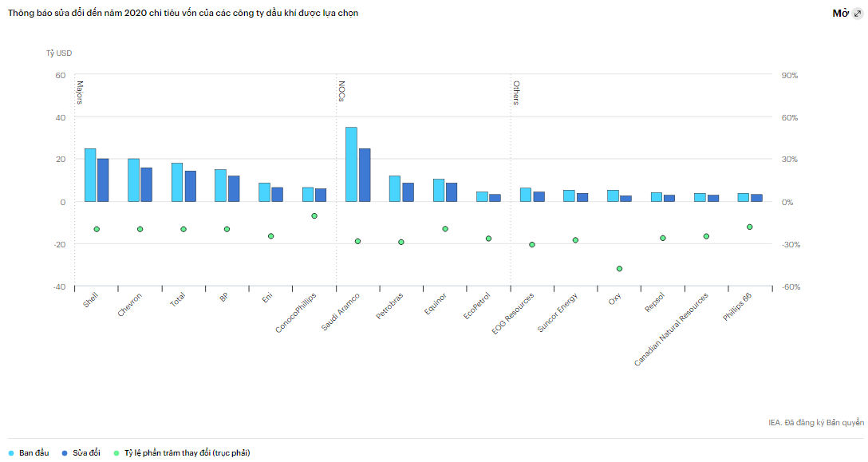Toggle the Ban đầu legend series
This screenshot has width=868, height=462.
point(29,453)
